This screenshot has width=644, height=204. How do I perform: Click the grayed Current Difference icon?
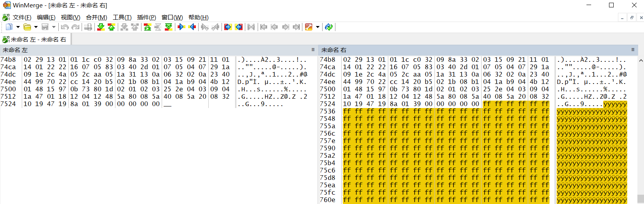158,27
